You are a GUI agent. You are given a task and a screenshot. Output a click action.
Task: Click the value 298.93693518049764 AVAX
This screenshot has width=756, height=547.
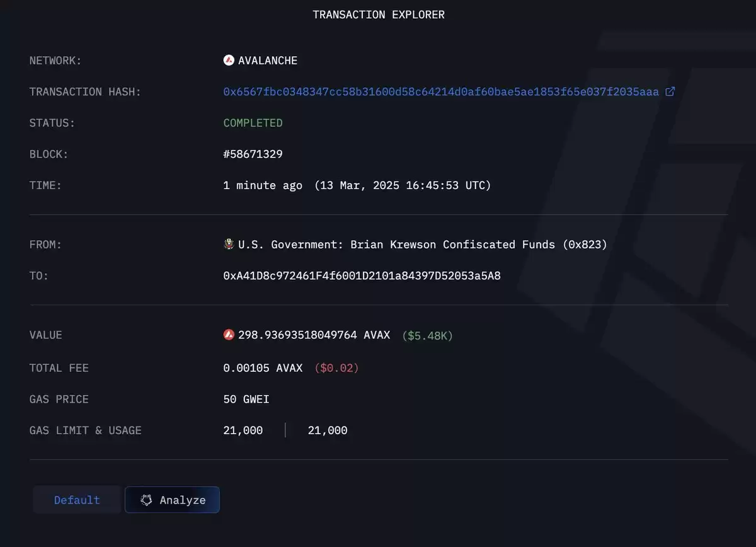(x=314, y=335)
